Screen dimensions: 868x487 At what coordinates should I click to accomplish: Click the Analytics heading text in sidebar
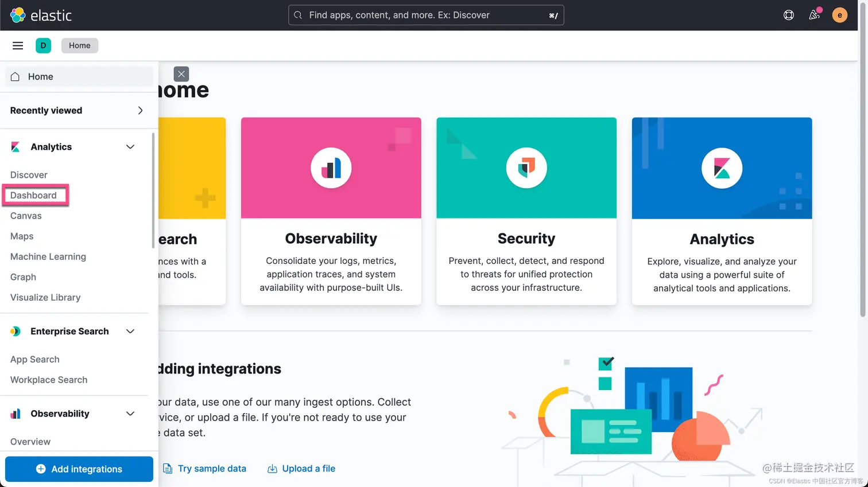click(x=51, y=147)
